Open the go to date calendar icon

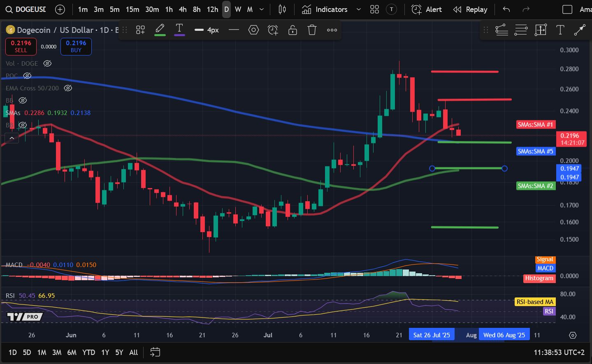[x=155, y=352]
